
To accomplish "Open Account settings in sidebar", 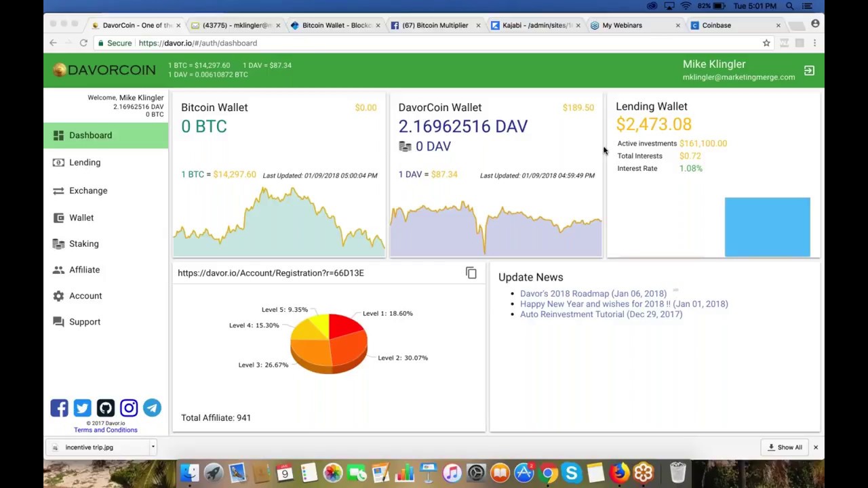I will pyautogui.click(x=106, y=296).
